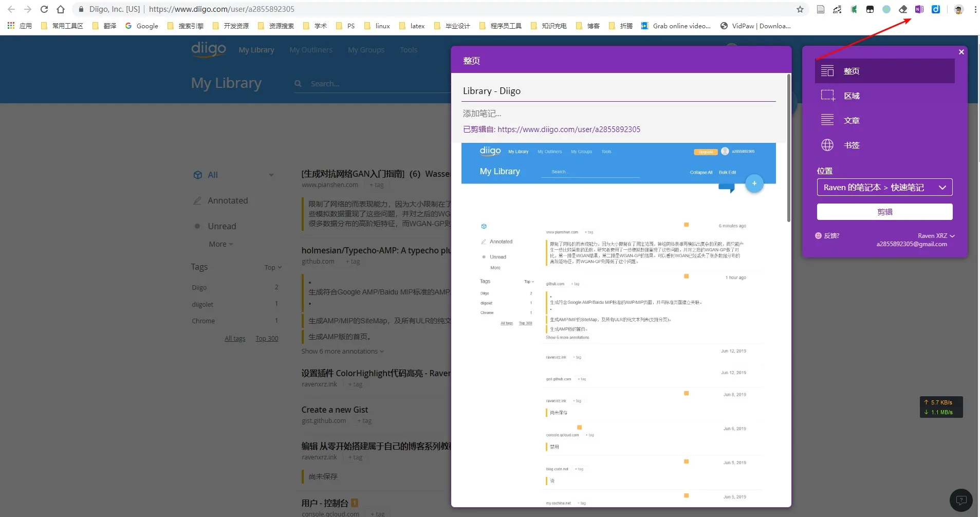Screen dimensions: 980x517
Task: Open the Create a new Gist entry
Action: tap(335, 410)
